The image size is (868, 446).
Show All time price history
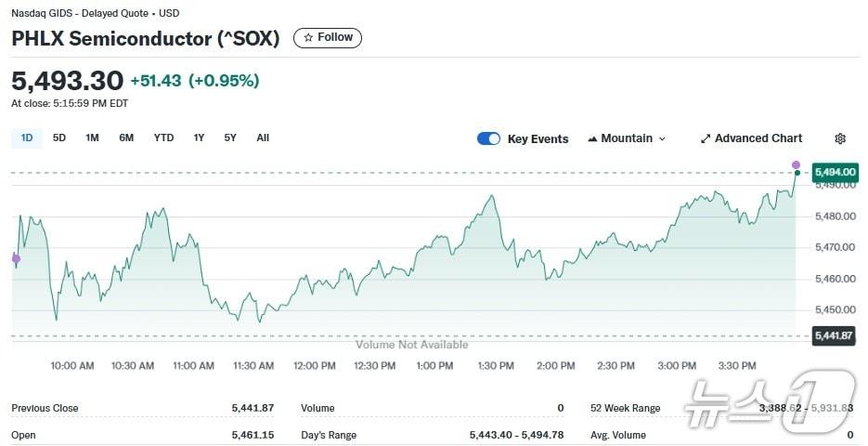(x=263, y=138)
